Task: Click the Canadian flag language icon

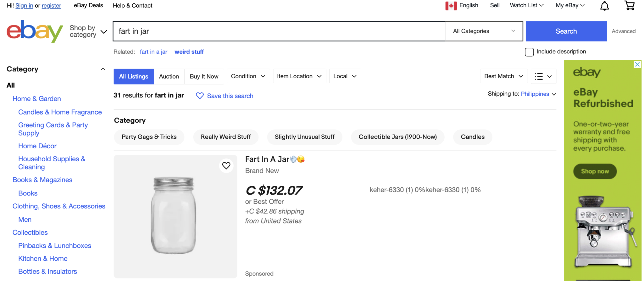Action: point(451,5)
